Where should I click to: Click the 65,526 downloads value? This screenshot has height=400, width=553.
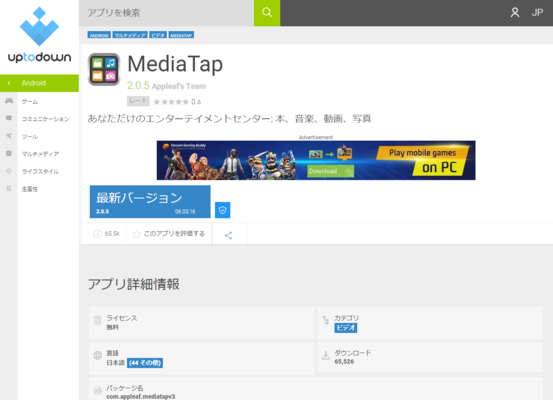coord(344,362)
